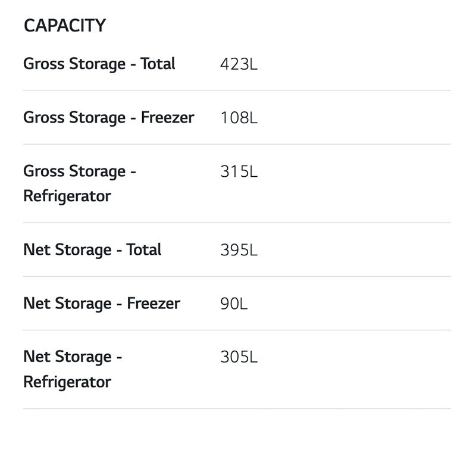
Task: Select the 'Net Storage - Freezer' label
Action: click(101, 303)
